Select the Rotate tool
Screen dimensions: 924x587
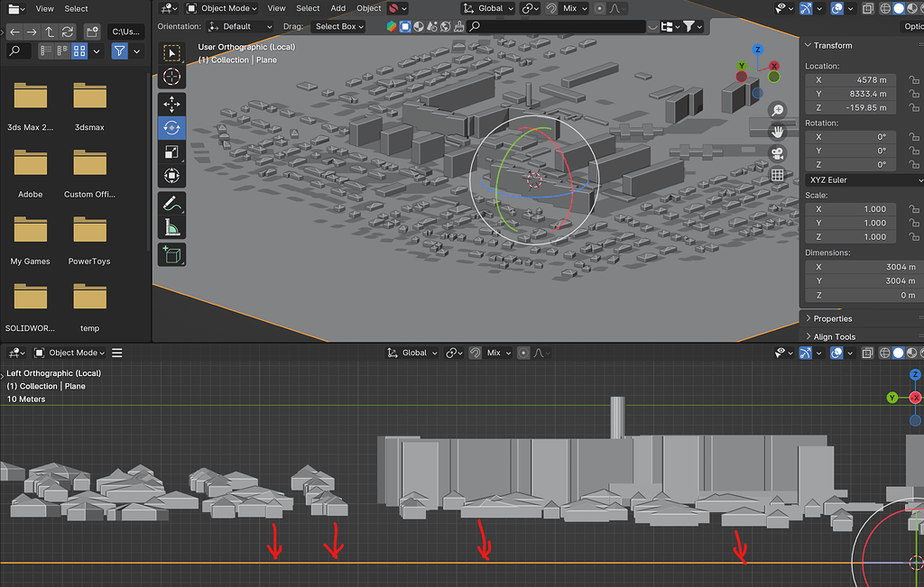(x=171, y=128)
